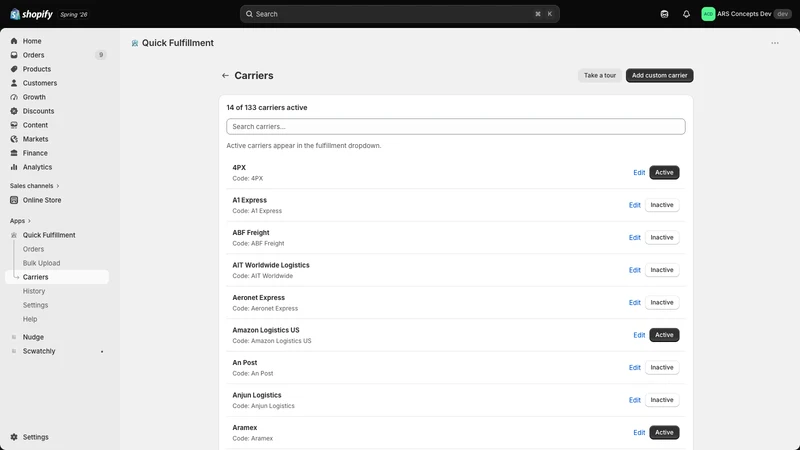Click the Products tag icon
Image resolution: width=800 pixels, height=450 pixels.
(x=14, y=69)
